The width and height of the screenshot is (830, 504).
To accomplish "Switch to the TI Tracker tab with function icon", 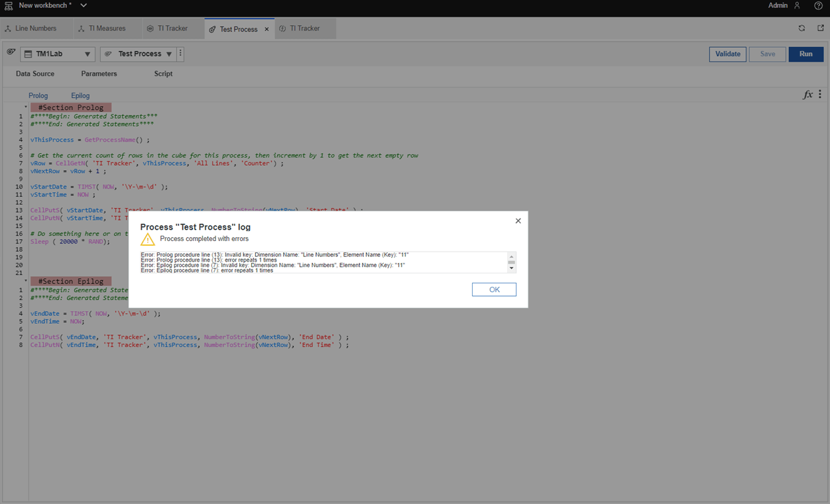I will 304,28.
